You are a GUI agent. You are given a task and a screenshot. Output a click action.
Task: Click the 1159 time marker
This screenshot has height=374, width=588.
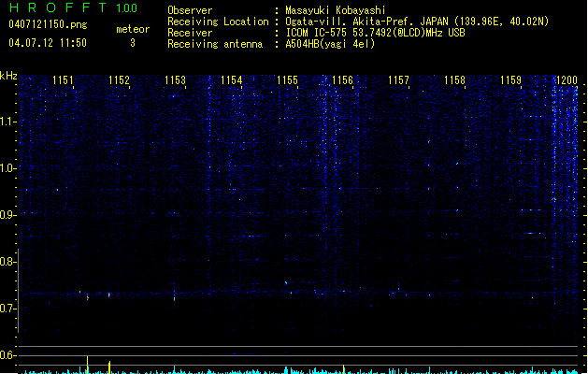pos(511,80)
